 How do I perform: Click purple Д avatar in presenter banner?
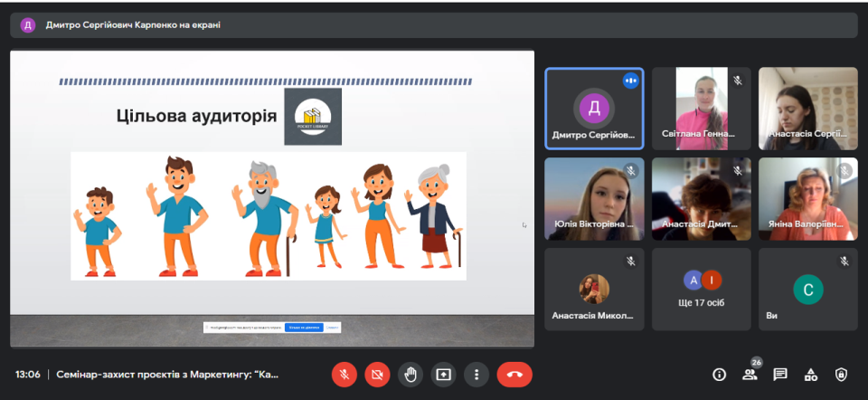(x=28, y=25)
